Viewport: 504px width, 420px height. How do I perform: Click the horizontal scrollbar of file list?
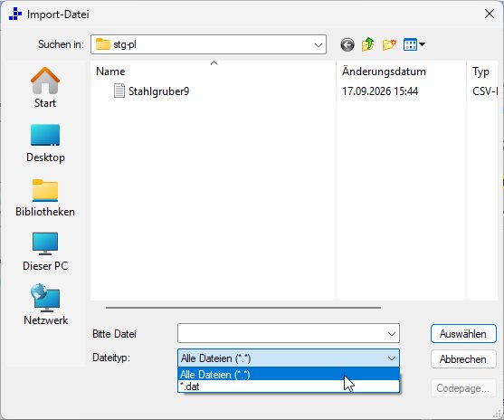point(243,308)
